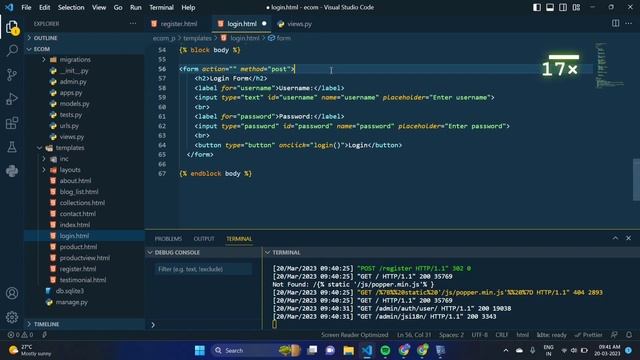Click UTF-8 encoding status
This screenshot has height=360, width=640.
coord(480,335)
